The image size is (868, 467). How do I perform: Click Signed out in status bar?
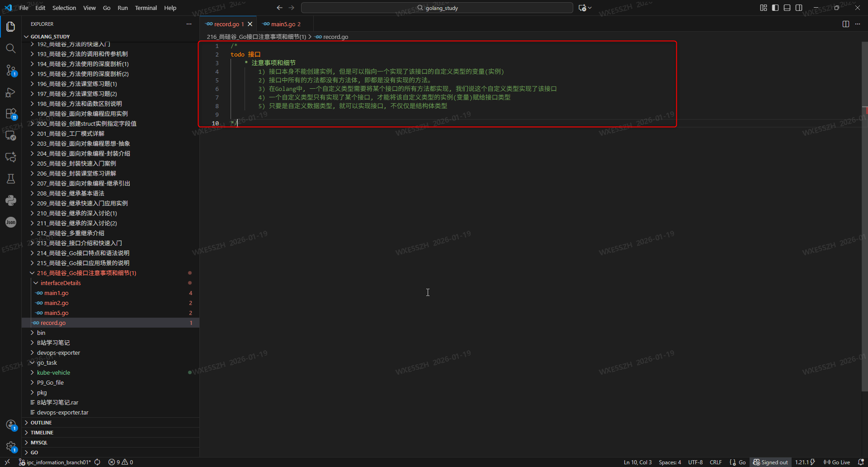[x=770, y=462]
